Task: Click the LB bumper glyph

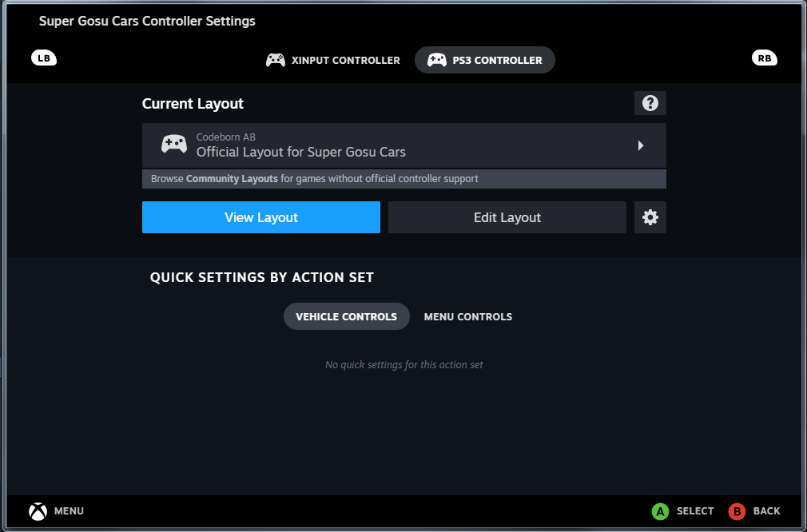Action: click(44, 58)
